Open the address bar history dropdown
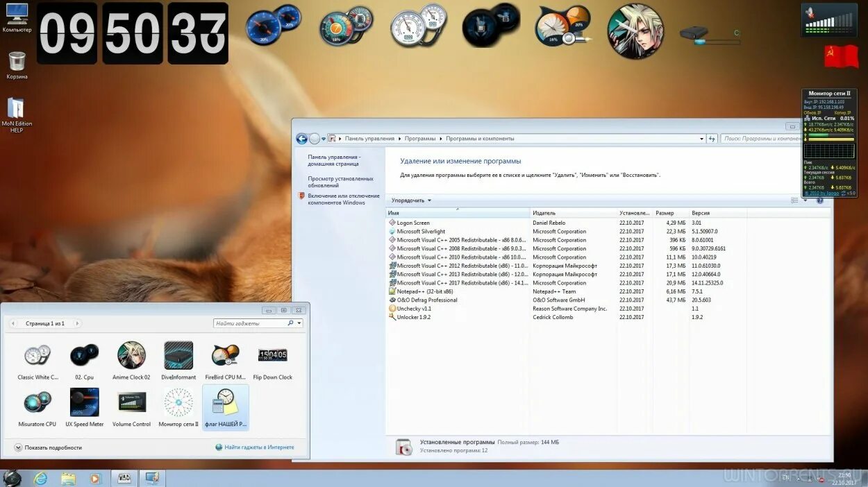The height and width of the screenshot is (487, 868). [x=701, y=139]
